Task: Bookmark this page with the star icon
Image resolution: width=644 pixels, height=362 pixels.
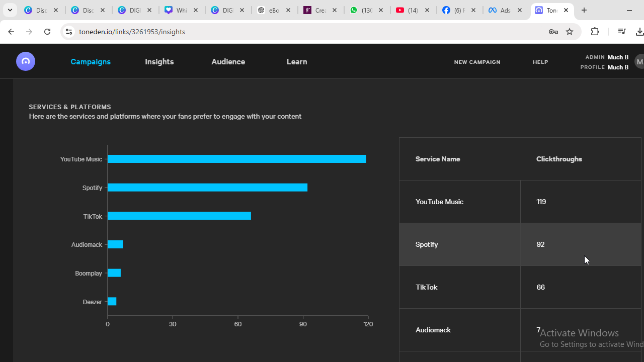Action: click(570, 32)
